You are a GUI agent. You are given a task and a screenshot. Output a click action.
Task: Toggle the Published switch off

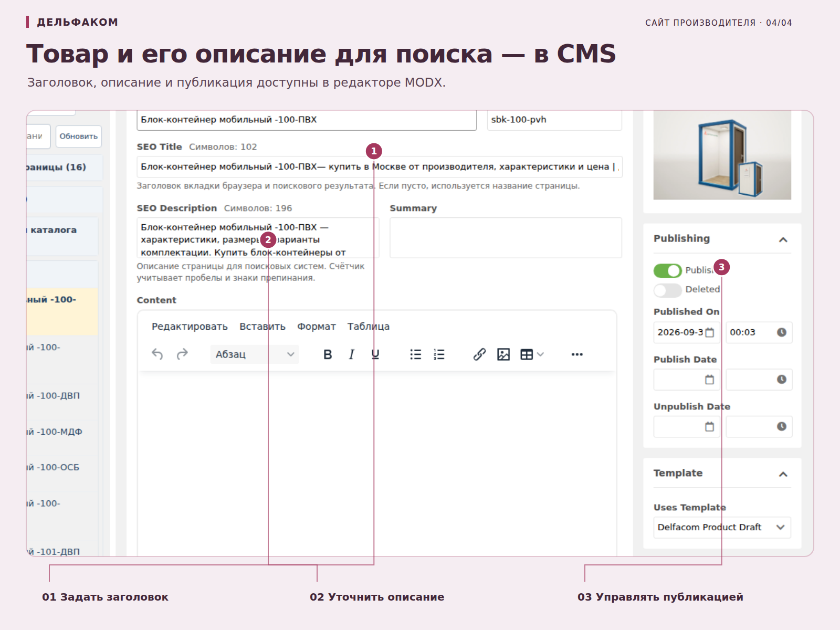pos(668,270)
